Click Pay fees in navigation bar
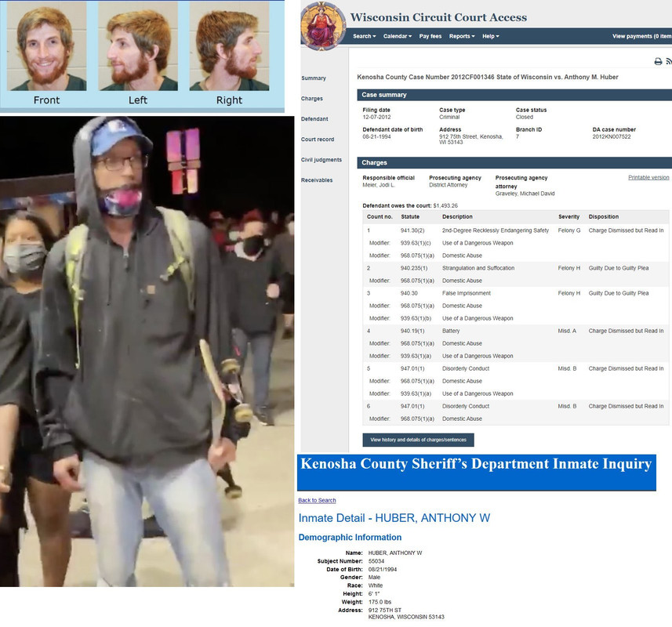The height and width of the screenshot is (627, 672). [x=430, y=36]
